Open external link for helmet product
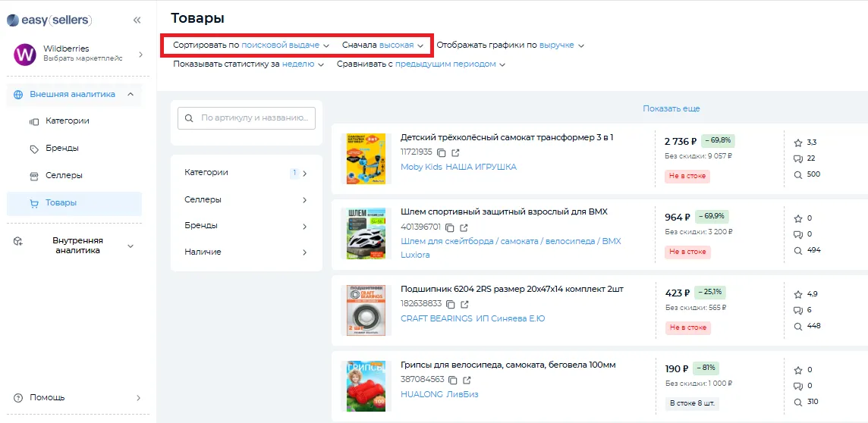 (464, 228)
